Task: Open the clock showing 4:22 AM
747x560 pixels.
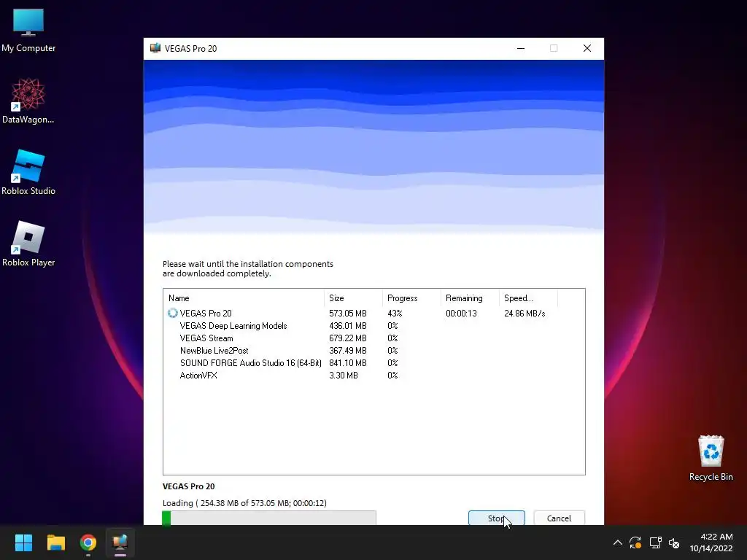Action: (x=711, y=542)
